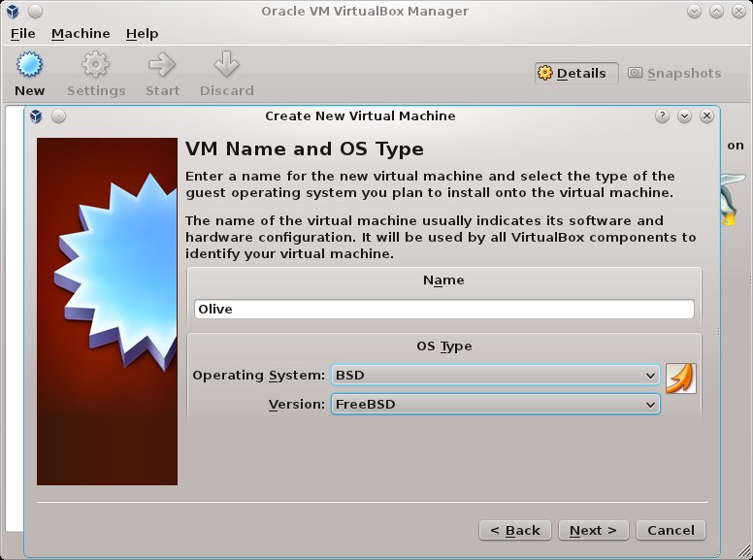Image resolution: width=753 pixels, height=560 pixels.
Task: Cancel the Create New Virtual Machine wizard
Action: pos(671,530)
